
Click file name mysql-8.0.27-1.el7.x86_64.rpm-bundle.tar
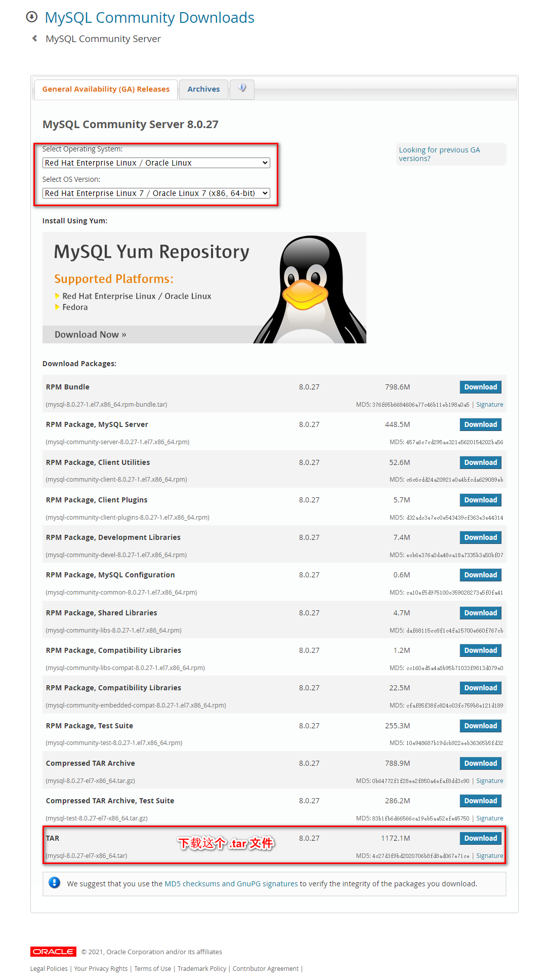pos(106,405)
